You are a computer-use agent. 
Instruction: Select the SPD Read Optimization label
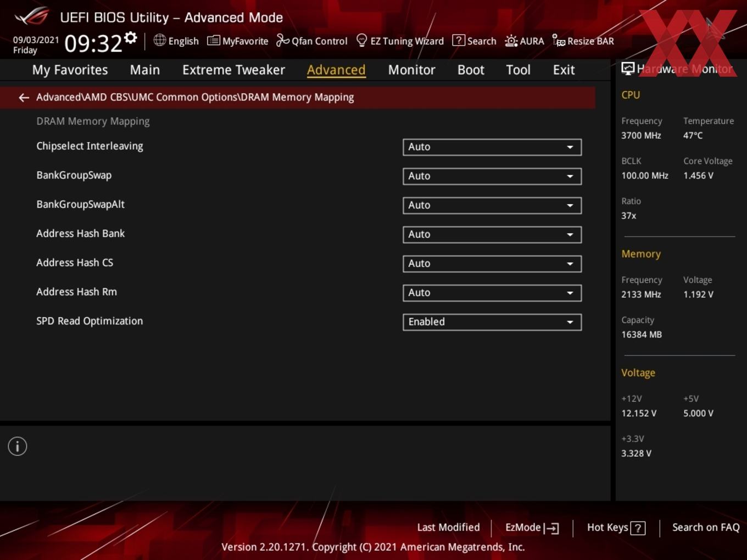pos(90,321)
